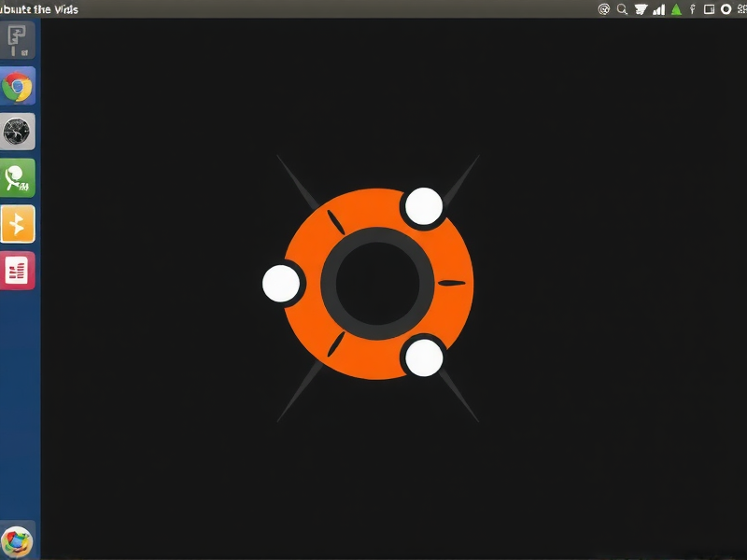Click the circle indicator near the top-right corner
Image resolution: width=747 pixels, height=560 pixels.
(725, 8)
